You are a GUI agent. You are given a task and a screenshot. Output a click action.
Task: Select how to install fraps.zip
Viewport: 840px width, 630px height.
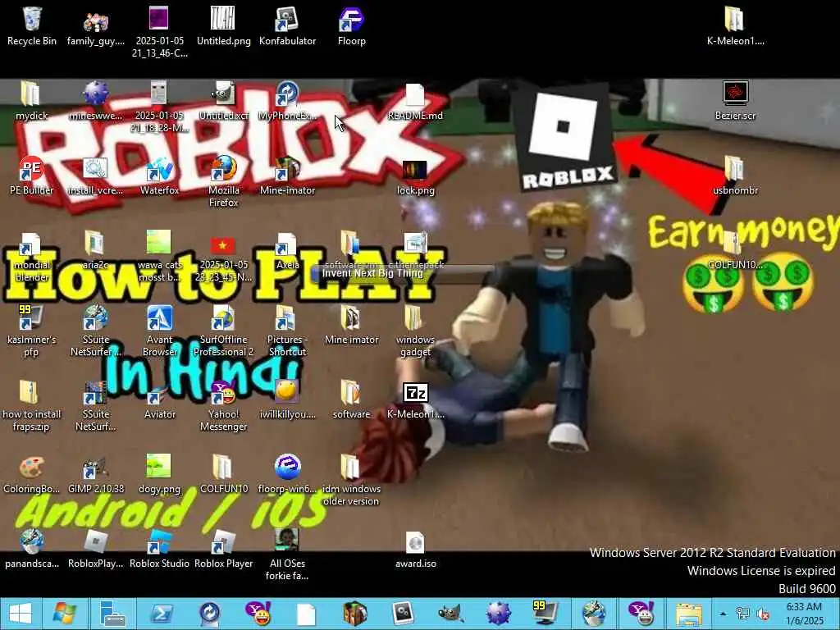click(x=32, y=405)
